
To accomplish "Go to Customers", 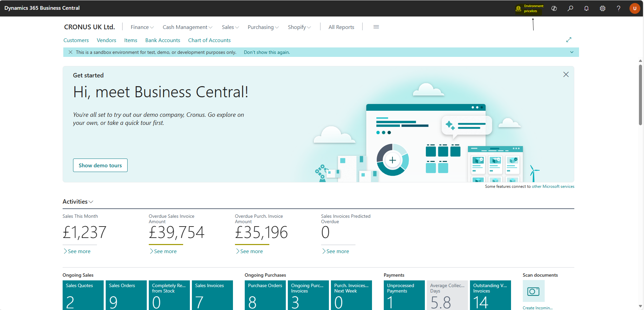I will (76, 40).
